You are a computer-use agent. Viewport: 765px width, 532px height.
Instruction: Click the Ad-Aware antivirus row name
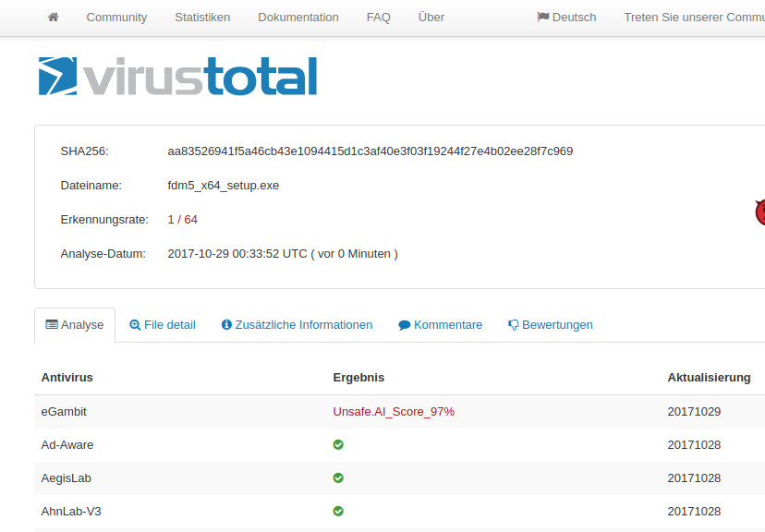point(67,444)
